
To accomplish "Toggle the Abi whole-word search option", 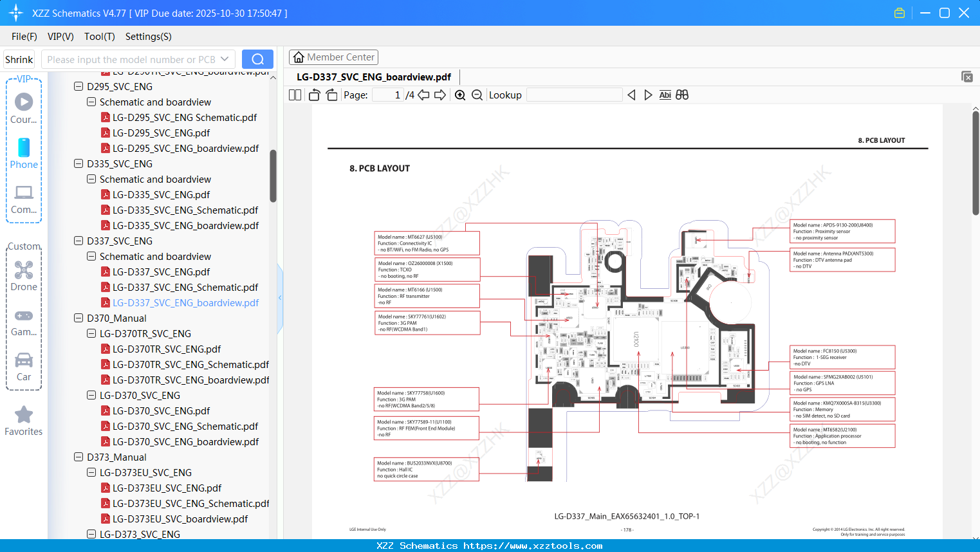I will [665, 95].
